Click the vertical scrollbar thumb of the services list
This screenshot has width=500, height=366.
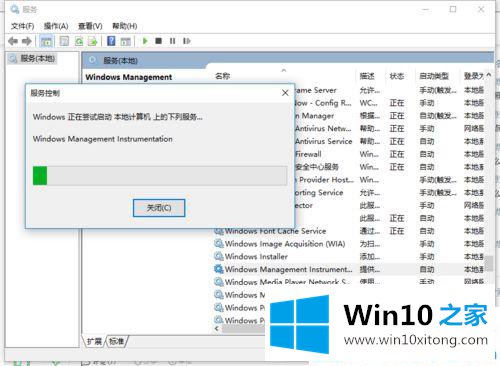point(489,263)
